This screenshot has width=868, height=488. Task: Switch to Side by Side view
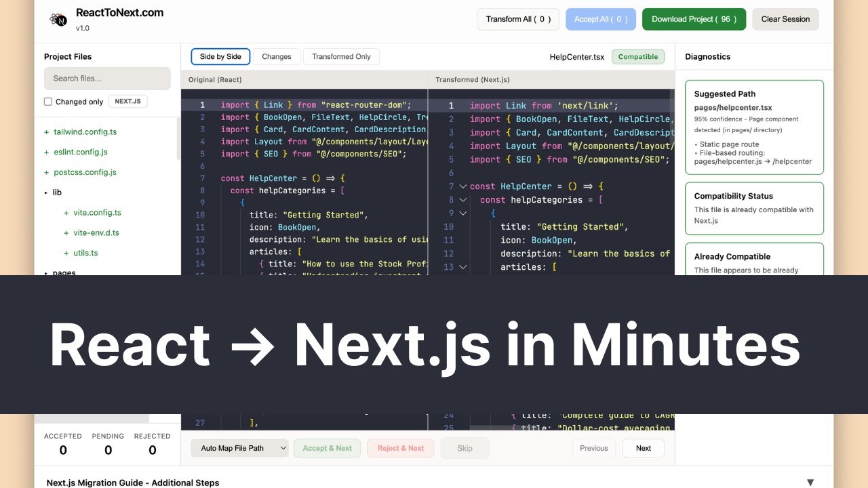coord(220,57)
